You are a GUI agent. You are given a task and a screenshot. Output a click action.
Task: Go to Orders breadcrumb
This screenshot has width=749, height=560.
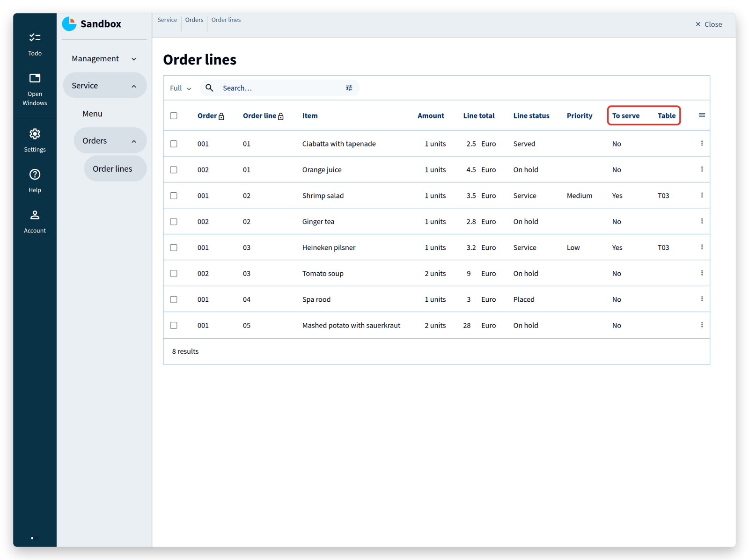(194, 20)
